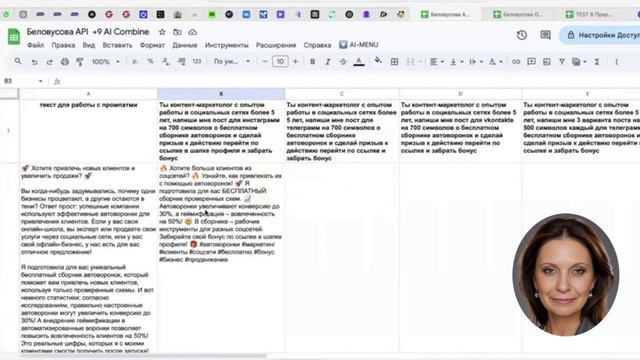Toggle strikethrough formatting

coord(343,62)
